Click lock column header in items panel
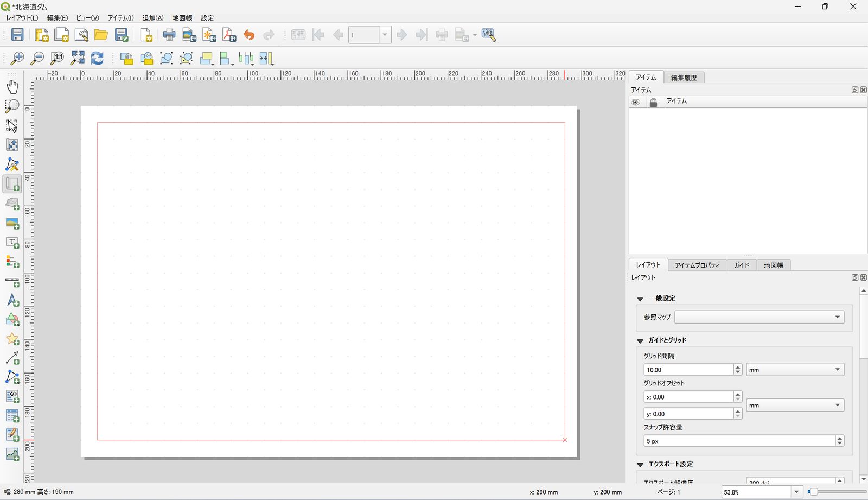The width and height of the screenshot is (868, 500). pyautogui.click(x=653, y=102)
